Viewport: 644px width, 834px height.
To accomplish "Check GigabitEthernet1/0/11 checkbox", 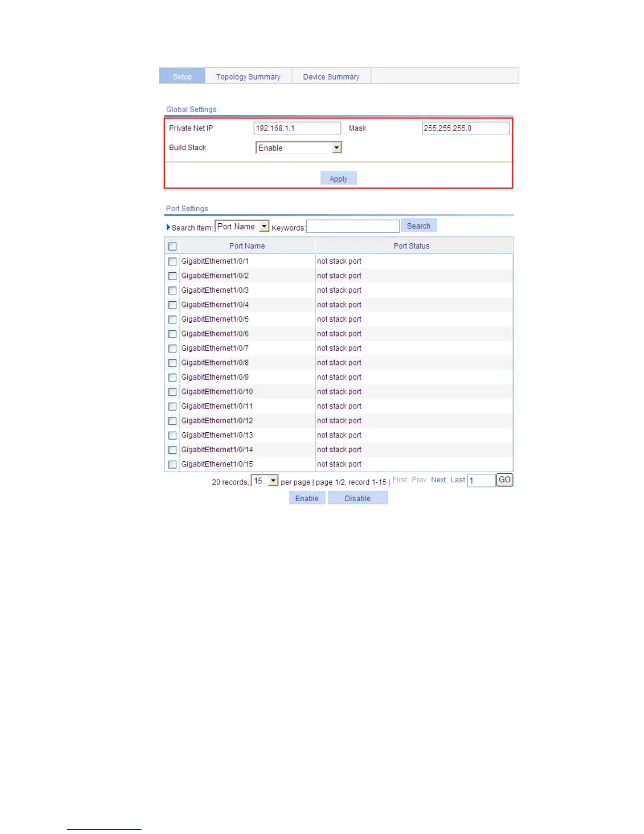I will [172, 406].
